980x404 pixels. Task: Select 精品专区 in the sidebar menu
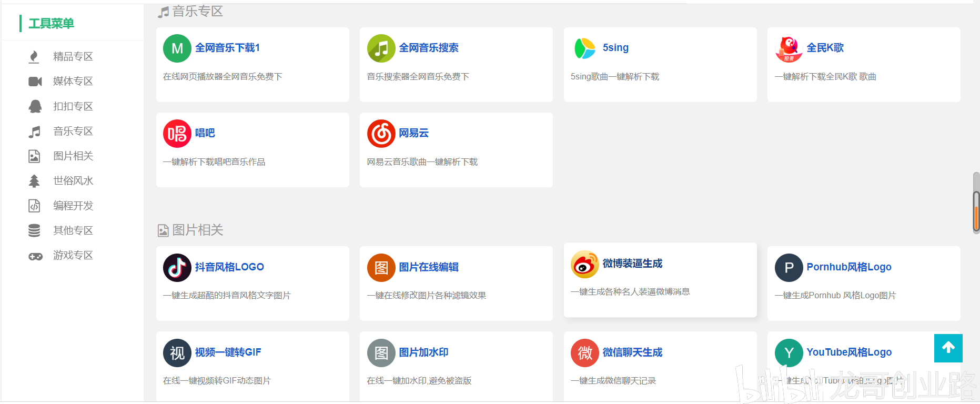pyautogui.click(x=73, y=56)
